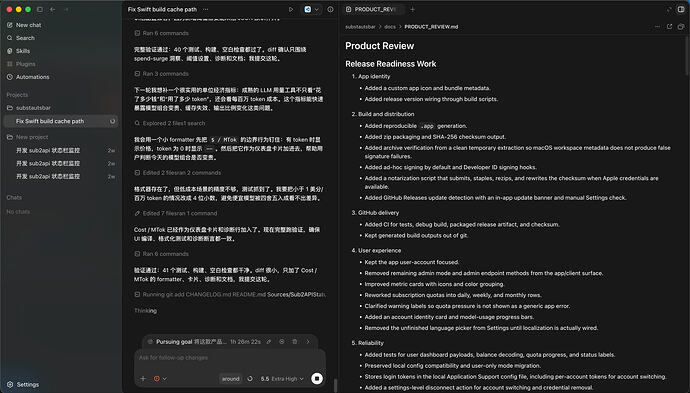The width and height of the screenshot is (690, 393).
Task: Start a New chat
Action: (29, 25)
